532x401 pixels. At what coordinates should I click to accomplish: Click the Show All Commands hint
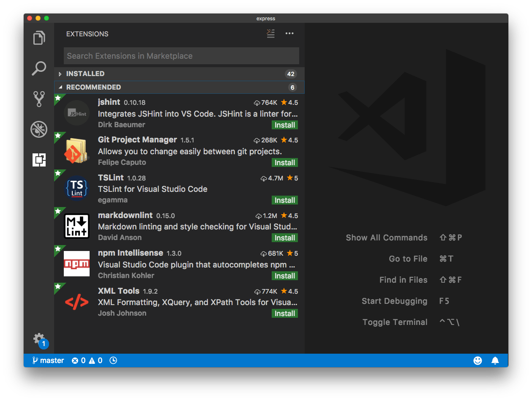pyautogui.click(x=387, y=237)
